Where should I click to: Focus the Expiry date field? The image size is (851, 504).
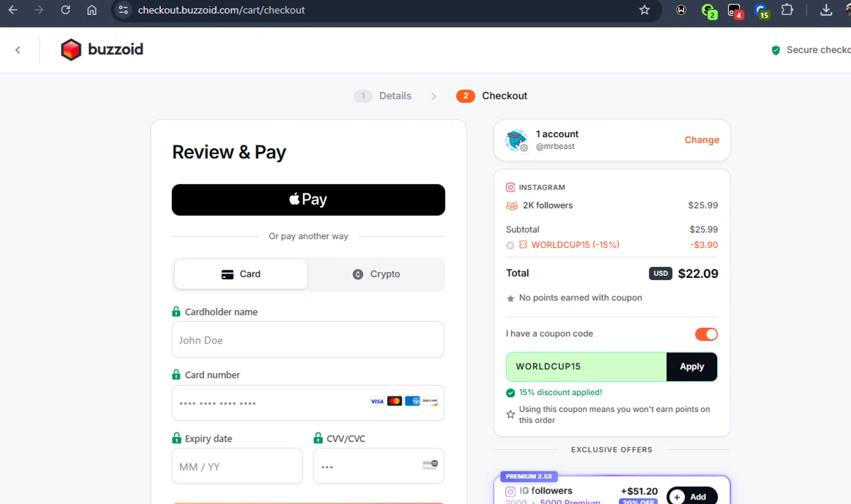(x=237, y=466)
